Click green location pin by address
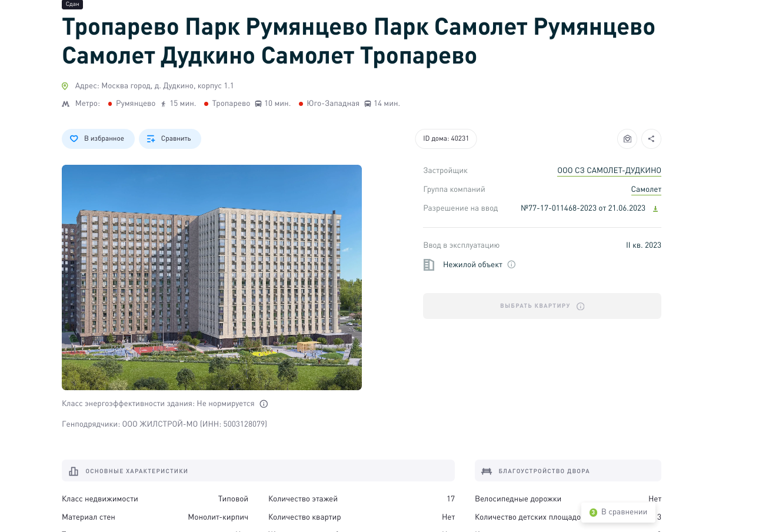Image resolution: width=759 pixels, height=532 pixels. 65,86
